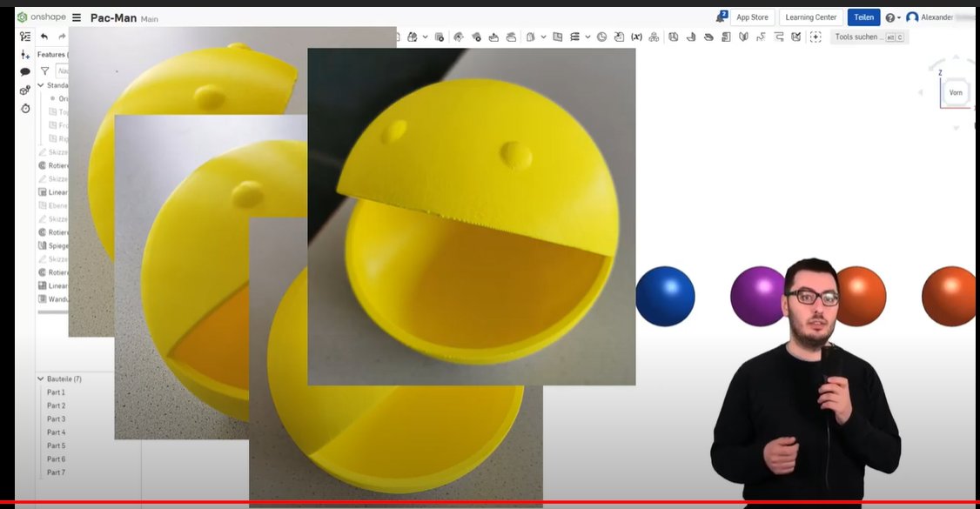Select Part 5 in Bauteile list
The image size is (980, 509).
[x=56, y=445]
